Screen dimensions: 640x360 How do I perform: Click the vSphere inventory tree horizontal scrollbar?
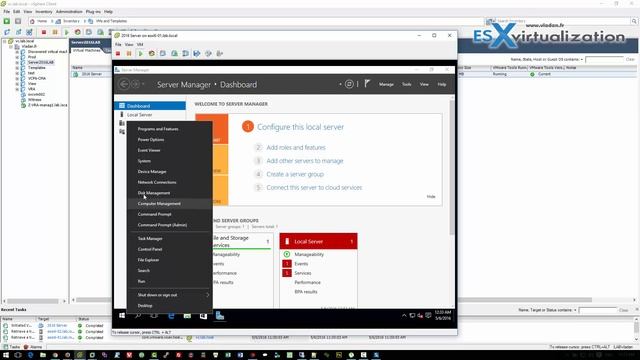(x=33, y=301)
